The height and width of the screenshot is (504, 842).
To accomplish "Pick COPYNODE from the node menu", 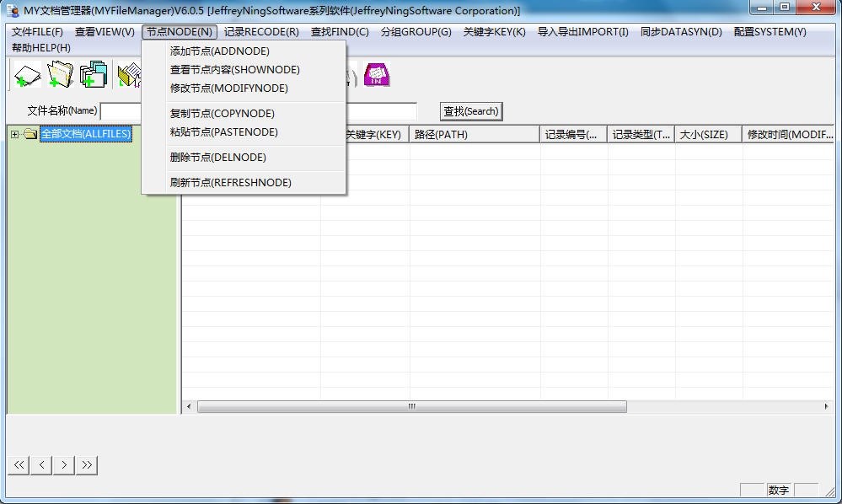I will 222,114.
